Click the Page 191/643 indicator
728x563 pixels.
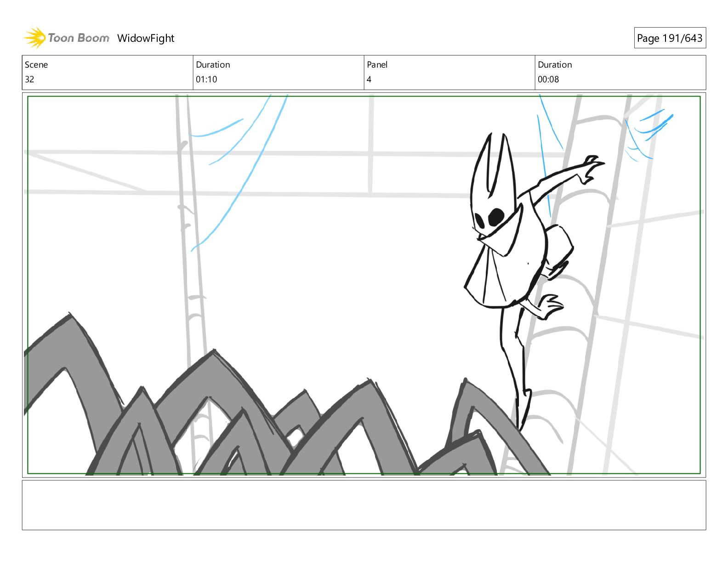tap(670, 38)
